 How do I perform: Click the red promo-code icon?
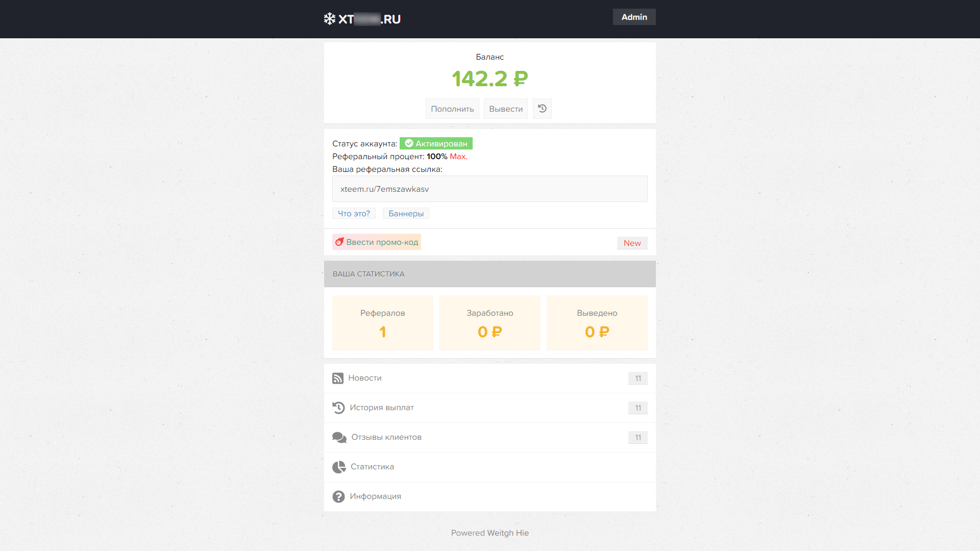coord(339,242)
